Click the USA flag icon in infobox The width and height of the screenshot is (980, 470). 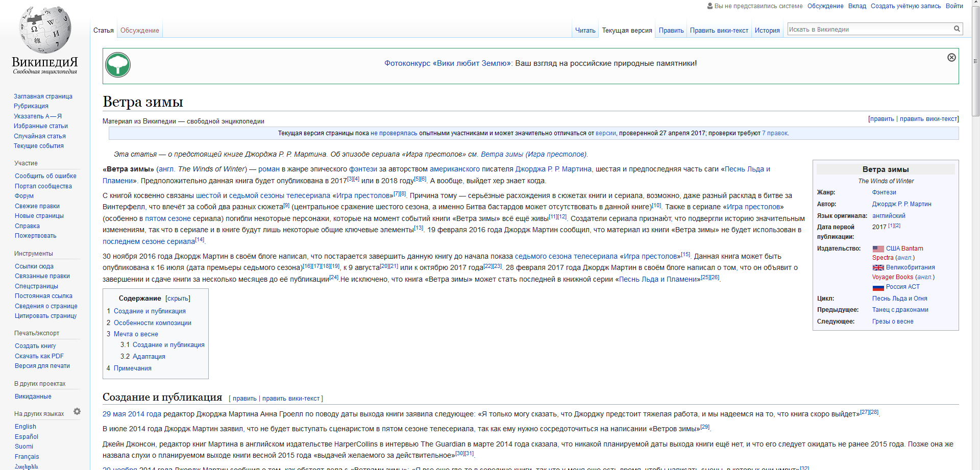[878, 249]
